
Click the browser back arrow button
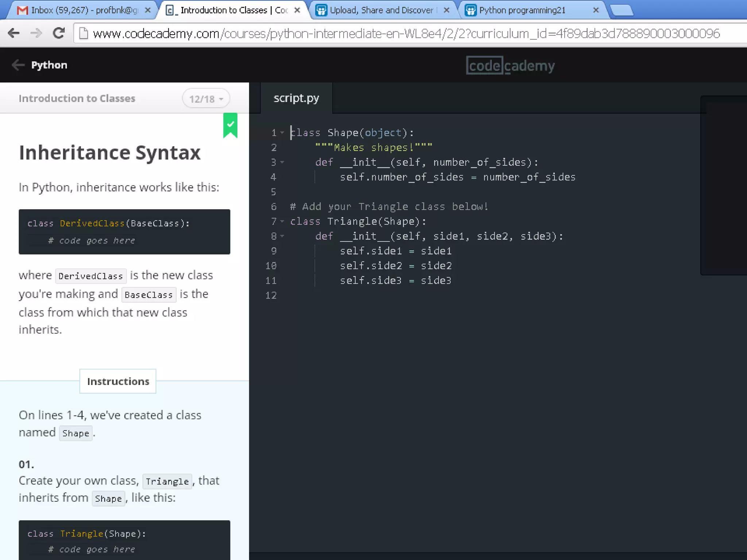pyautogui.click(x=13, y=33)
